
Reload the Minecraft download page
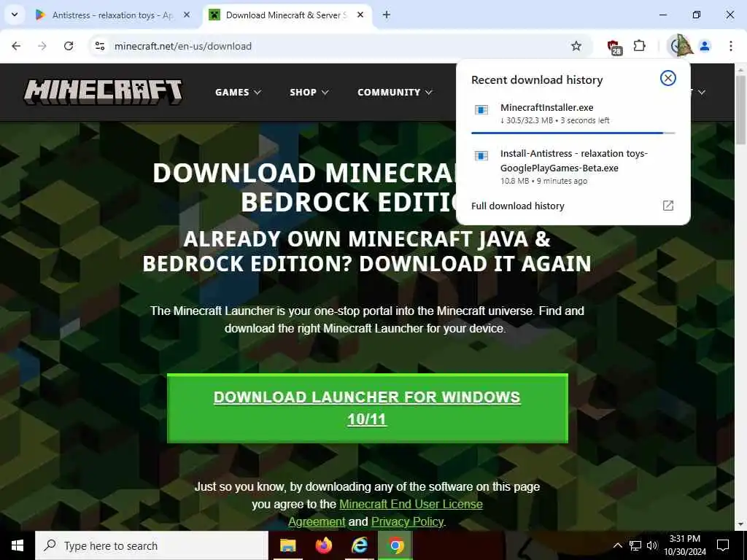(69, 46)
